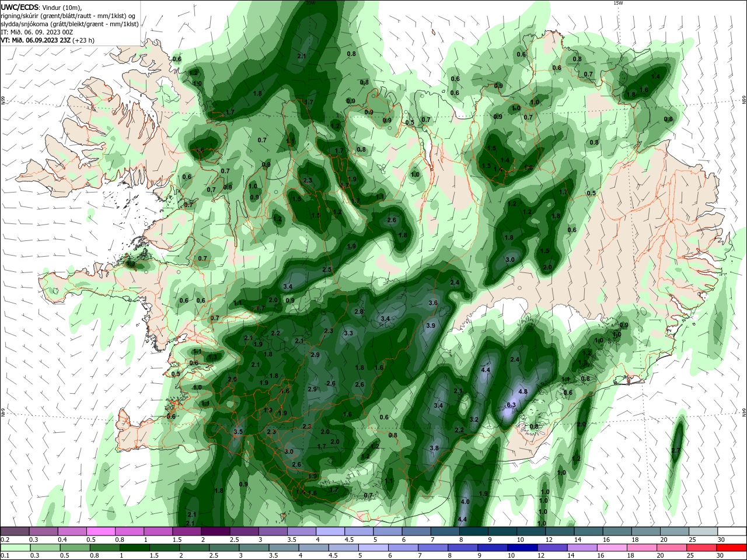Pick the palest green 0.1 swatch in bottom legend

pyautogui.click(x=15, y=548)
